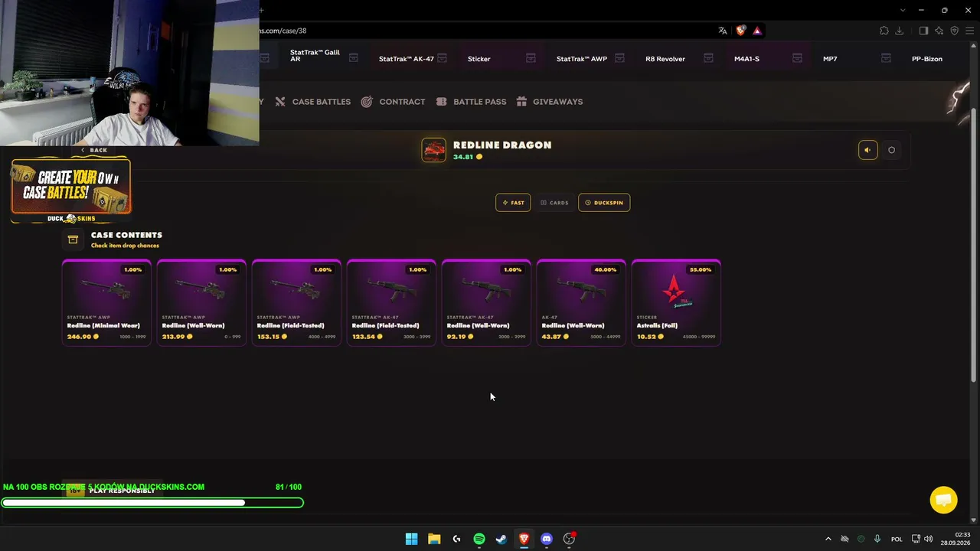
Task: Click the PP-Bizon live drop item
Action: (x=926, y=59)
